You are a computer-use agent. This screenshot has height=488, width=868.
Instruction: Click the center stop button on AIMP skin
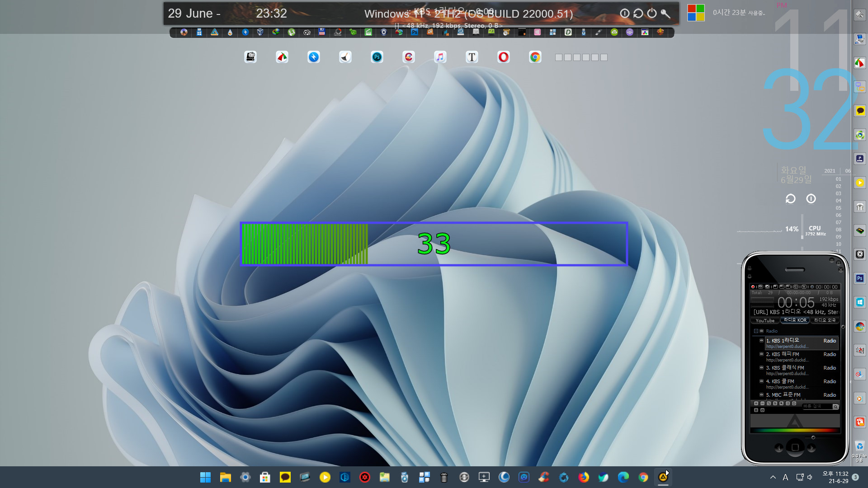click(795, 447)
